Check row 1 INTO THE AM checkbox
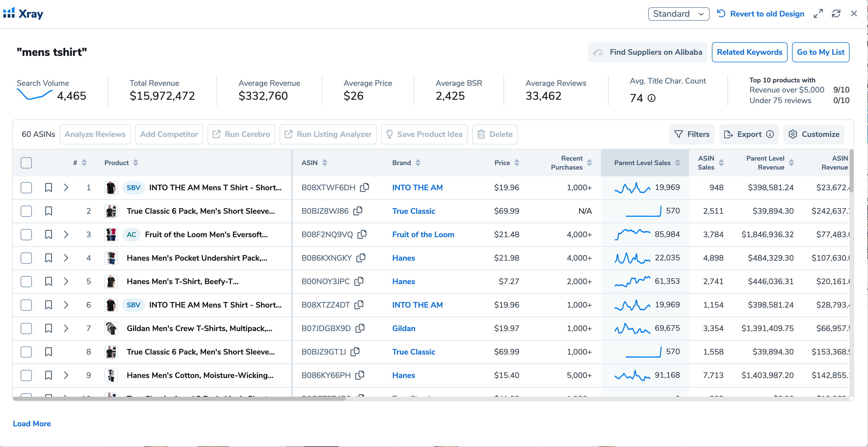Image resolution: width=868 pixels, height=447 pixels. click(x=26, y=187)
